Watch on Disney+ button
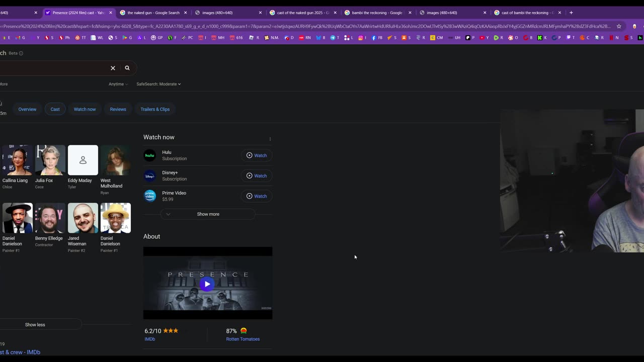644x362 pixels. [x=257, y=176]
